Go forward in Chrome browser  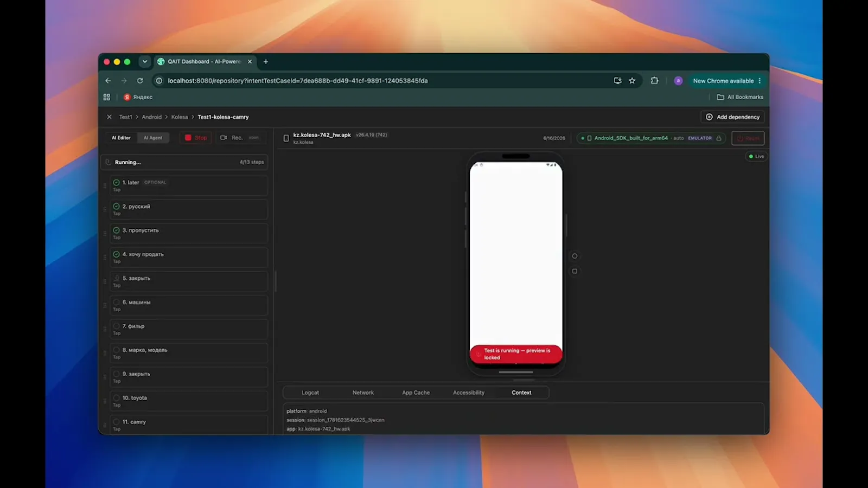pyautogui.click(x=124, y=81)
